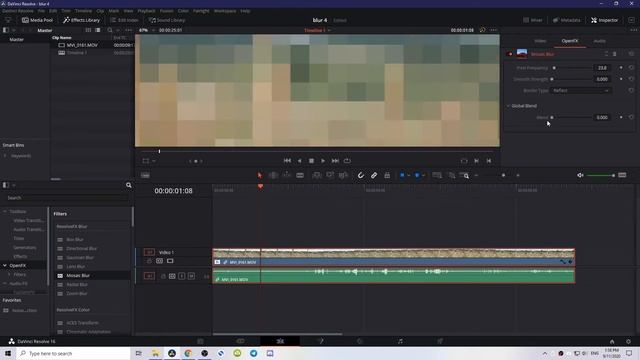The width and height of the screenshot is (640, 360).
Task: Jump to last frame button
Action: 335,161
